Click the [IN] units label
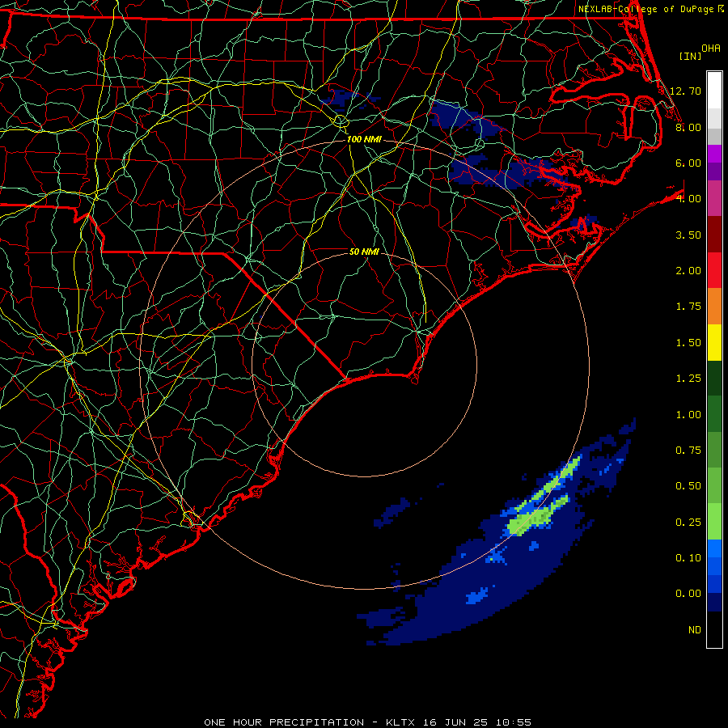 click(x=690, y=56)
